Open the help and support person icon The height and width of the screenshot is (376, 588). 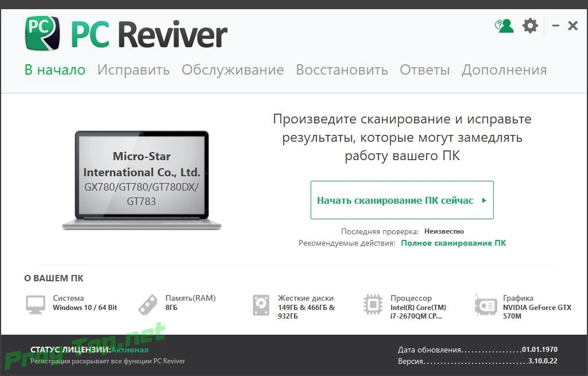click(504, 26)
